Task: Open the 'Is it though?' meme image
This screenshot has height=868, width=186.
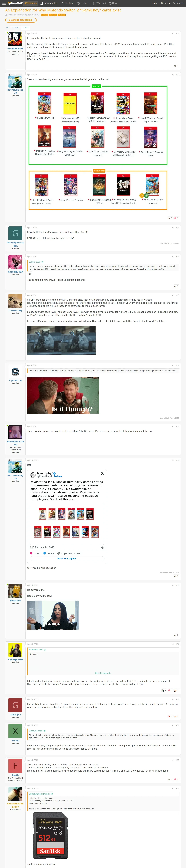Action: pyautogui.click(x=63, y=395)
